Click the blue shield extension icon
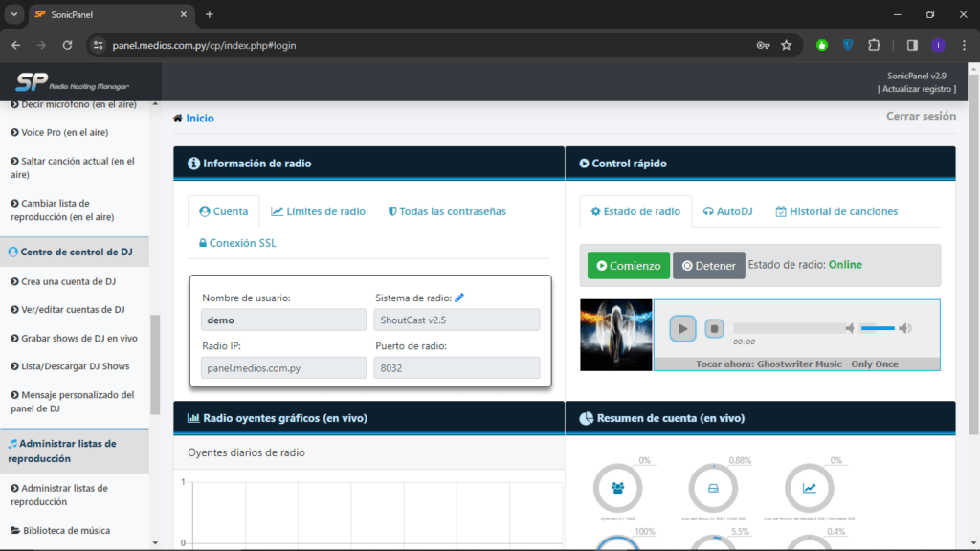The width and height of the screenshot is (980, 551). tap(848, 45)
